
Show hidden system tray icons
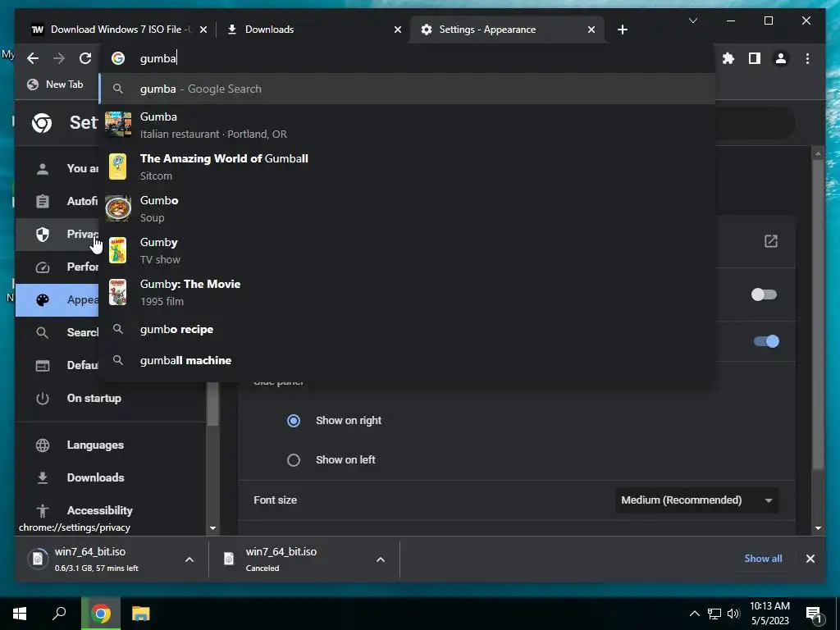(x=694, y=614)
